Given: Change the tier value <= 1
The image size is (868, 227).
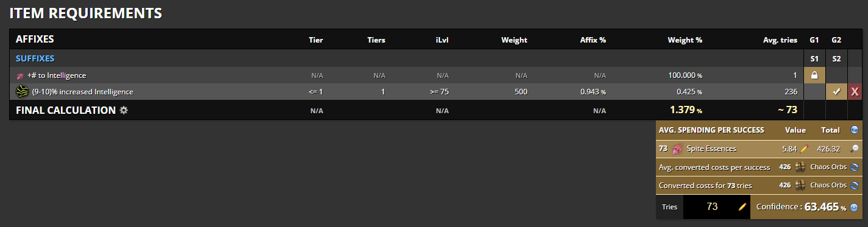Looking at the screenshot, I should [316, 92].
